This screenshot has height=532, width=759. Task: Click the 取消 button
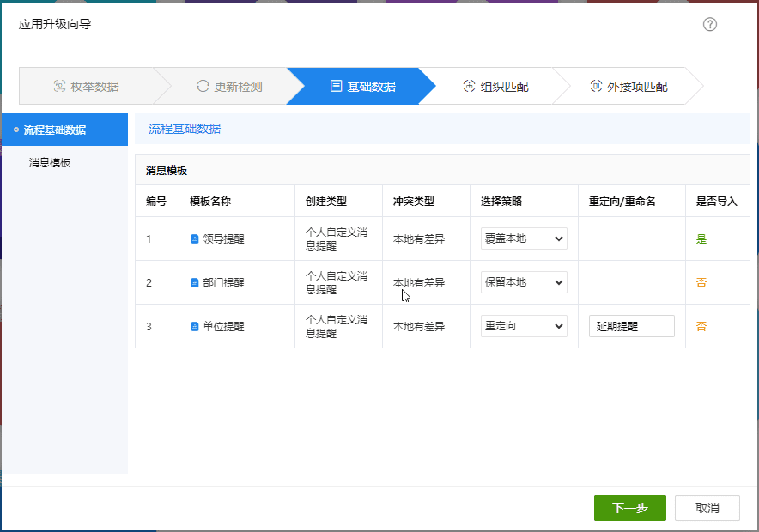pos(707,508)
